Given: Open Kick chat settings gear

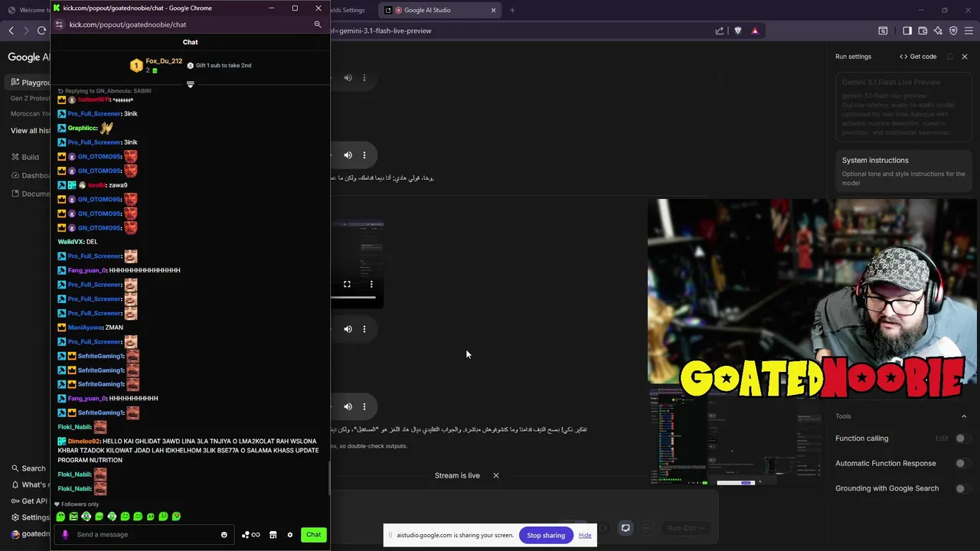Looking at the screenshot, I should click(290, 535).
